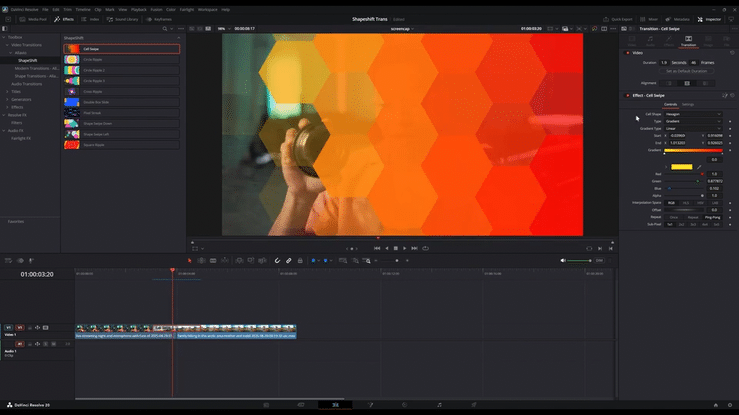Open the Fusion menu

[156, 9]
